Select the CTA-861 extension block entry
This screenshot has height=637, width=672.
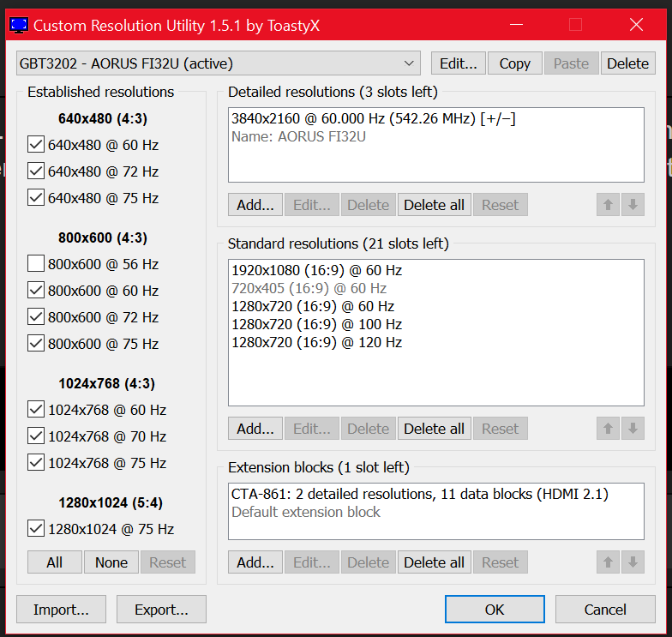coord(423,494)
